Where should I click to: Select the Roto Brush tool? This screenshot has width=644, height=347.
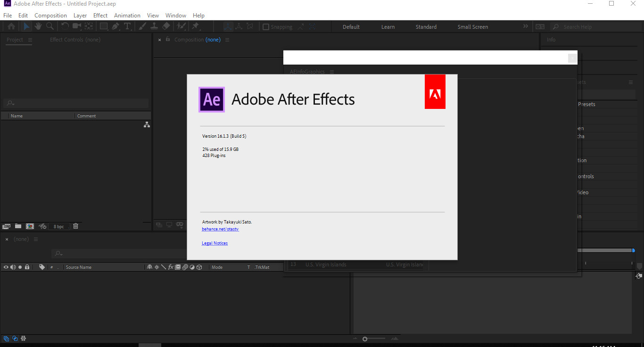pyautogui.click(x=181, y=26)
